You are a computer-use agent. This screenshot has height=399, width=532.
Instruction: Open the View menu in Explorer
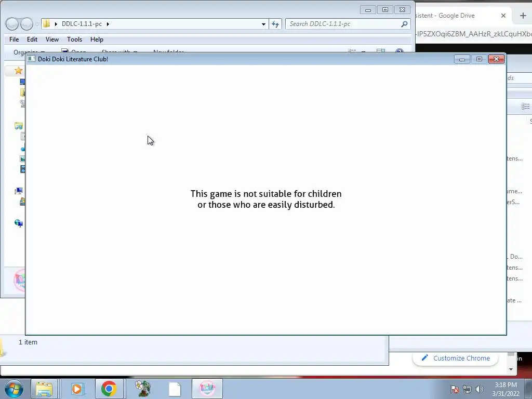tap(52, 39)
